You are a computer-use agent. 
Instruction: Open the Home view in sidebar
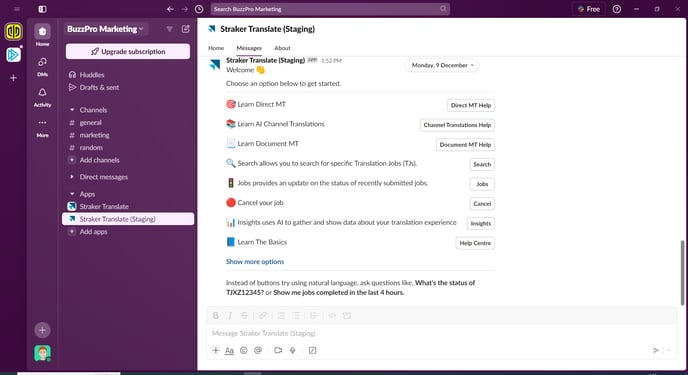pos(42,35)
